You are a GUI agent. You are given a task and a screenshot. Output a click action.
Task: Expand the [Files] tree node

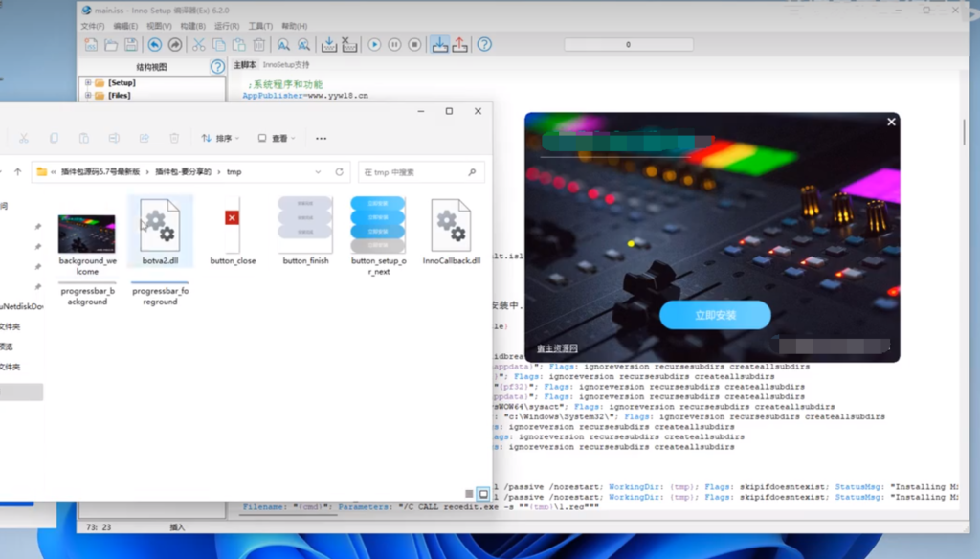(x=88, y=96)
